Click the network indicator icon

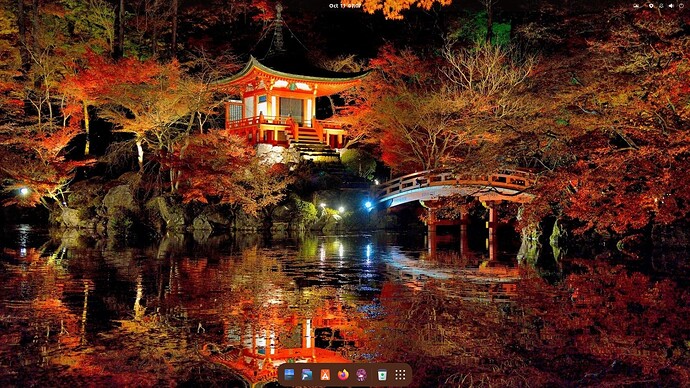point(661,6)
